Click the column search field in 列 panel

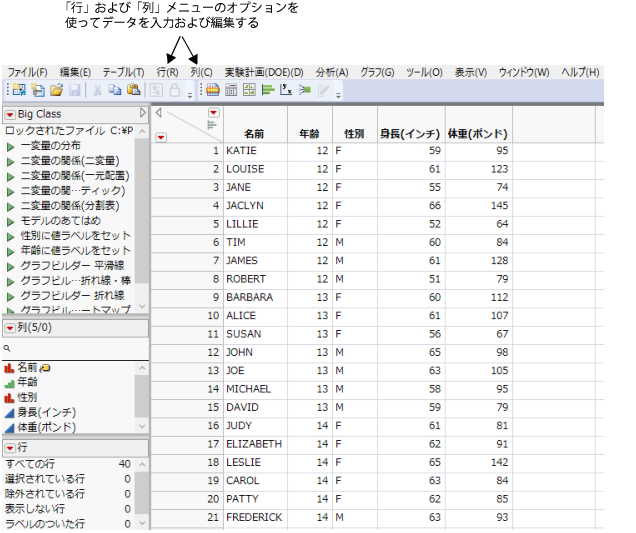75,348
